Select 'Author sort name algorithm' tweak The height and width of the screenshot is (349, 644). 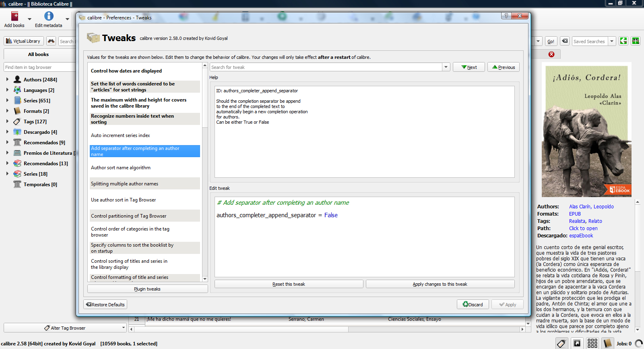coord(144,167)
